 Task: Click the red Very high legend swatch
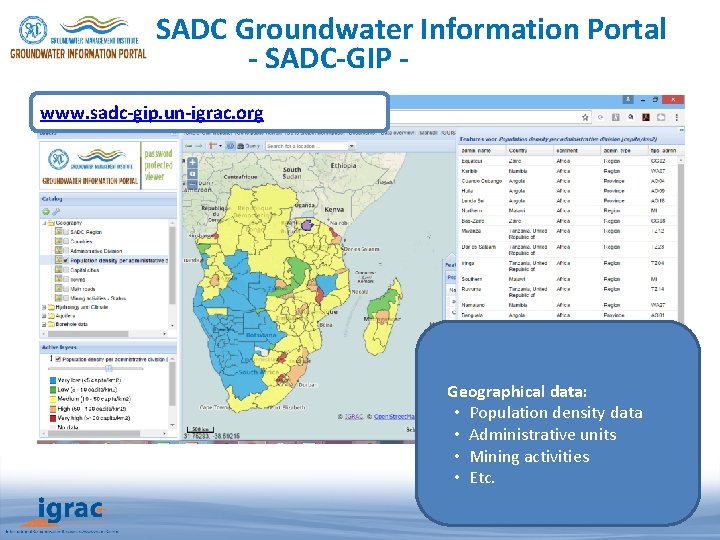pos(52,418)
